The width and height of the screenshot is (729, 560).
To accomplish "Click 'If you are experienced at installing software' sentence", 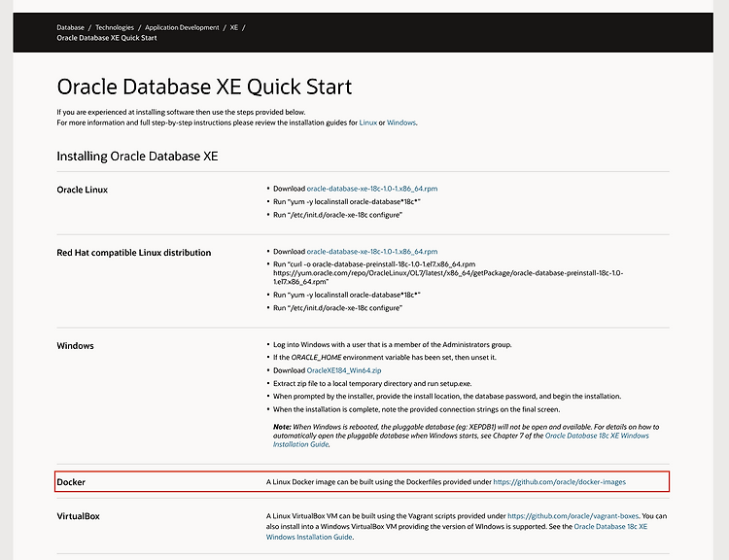I will point(182,112).
